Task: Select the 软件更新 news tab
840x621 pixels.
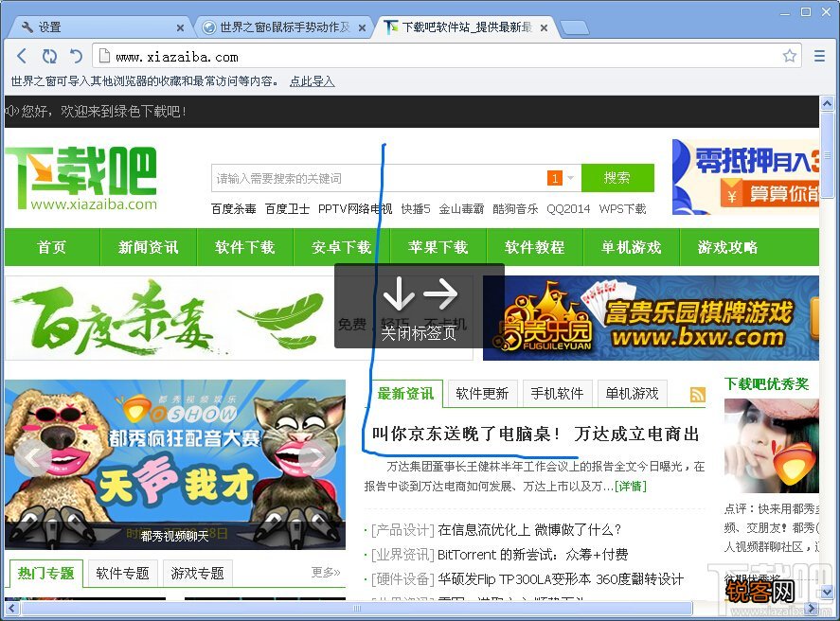Action: pos(482,394)
